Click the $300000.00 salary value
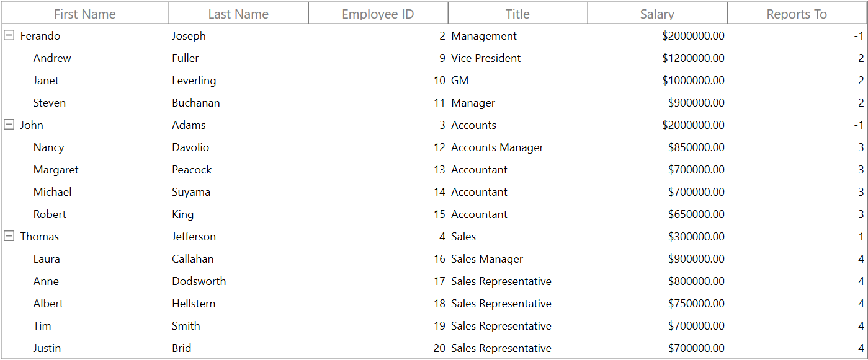The height and width of the screenshot is (360, 868). coord(697,237)
